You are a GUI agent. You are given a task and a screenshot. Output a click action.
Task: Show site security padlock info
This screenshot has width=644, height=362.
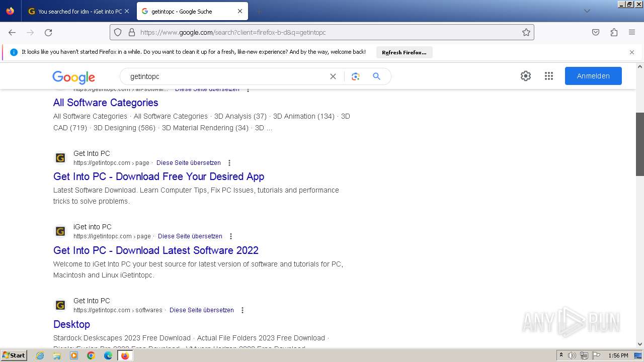click(x=132, y=32)
